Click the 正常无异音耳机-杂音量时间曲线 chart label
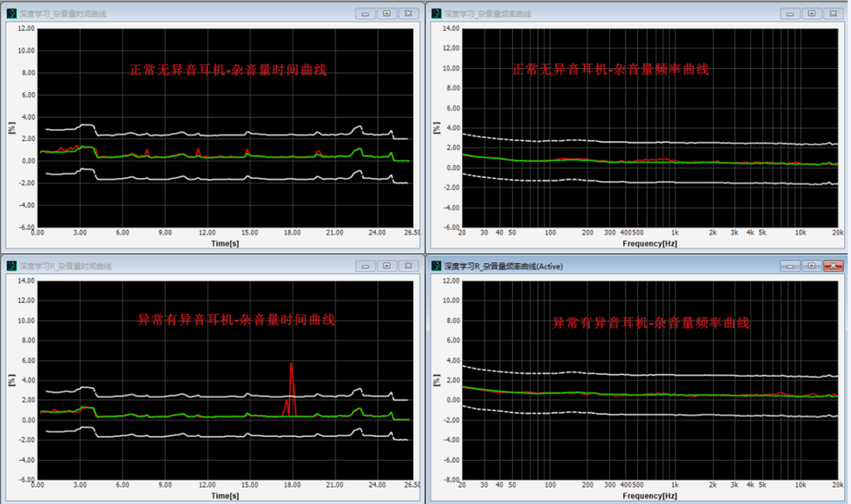Image resolution: width=851 pixels, height=504 pixels. [x=229, y=71]
